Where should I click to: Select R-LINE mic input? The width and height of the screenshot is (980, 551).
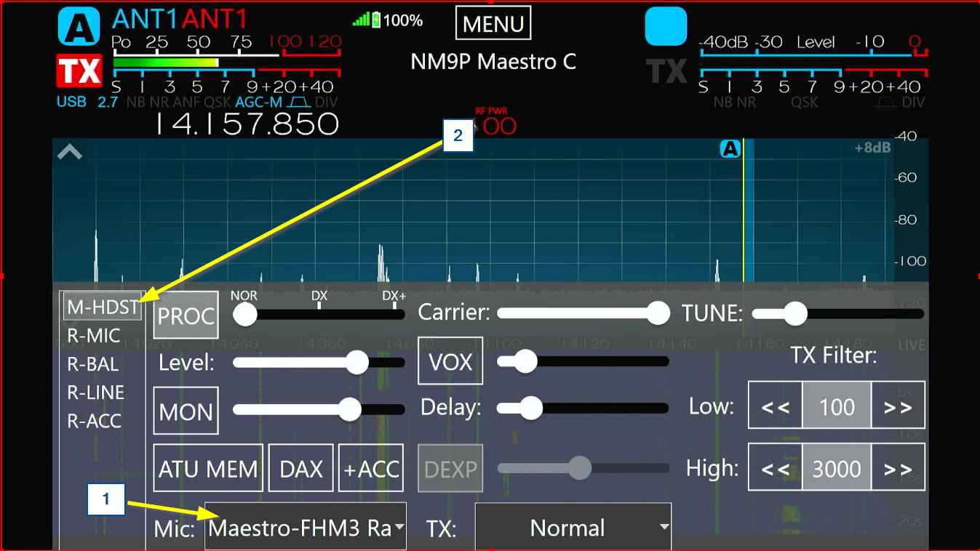pyautogui.click(x=95, y=393)
